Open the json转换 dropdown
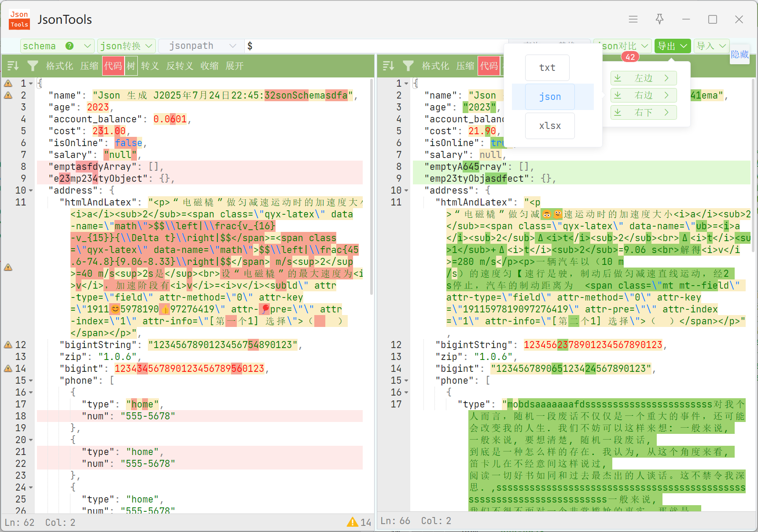 [126, 46]
